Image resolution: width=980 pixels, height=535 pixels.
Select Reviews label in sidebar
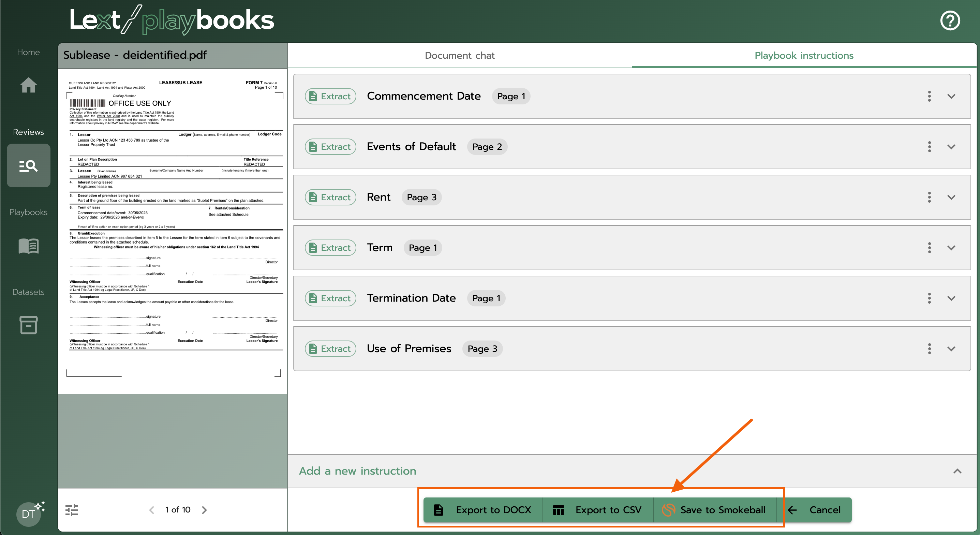click(x=28, y=132)
